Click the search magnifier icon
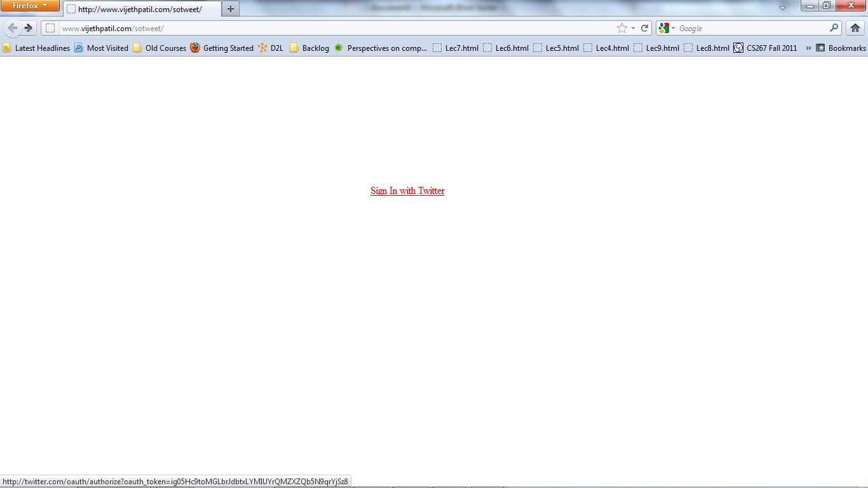 coord(834,28)
